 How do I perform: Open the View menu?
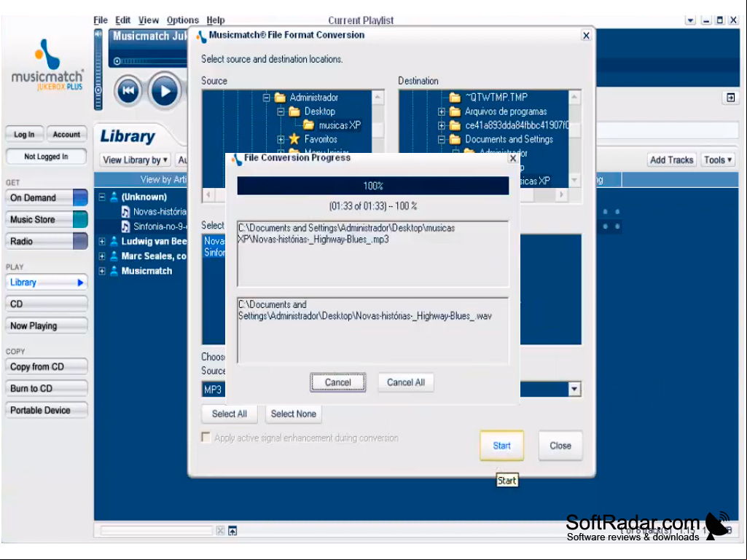(x=149, y=20)
